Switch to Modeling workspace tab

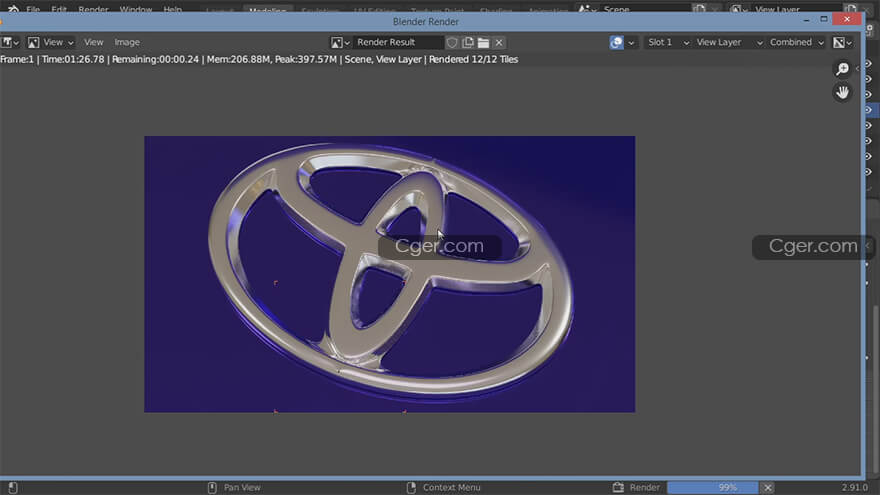268,10
